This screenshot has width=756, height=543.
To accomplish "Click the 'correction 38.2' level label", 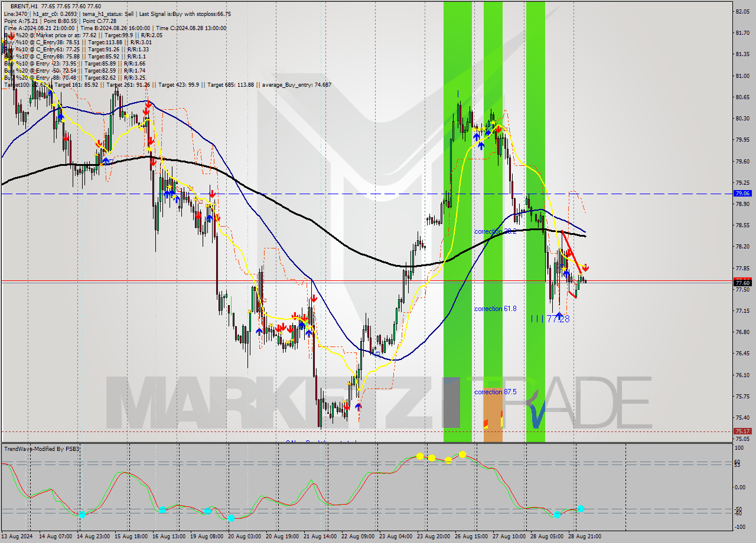I will click(496, 231).
